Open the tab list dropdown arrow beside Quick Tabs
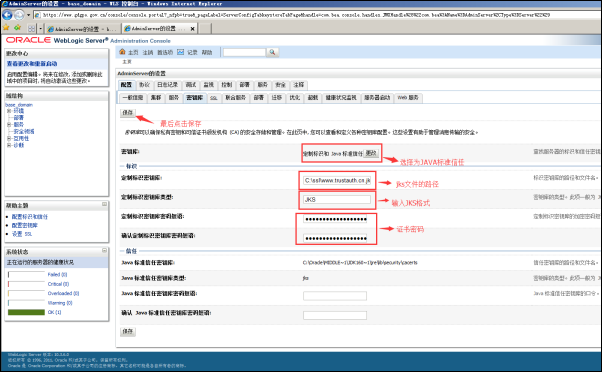Screen dimensions: 602x372 (x=40, y=29)
